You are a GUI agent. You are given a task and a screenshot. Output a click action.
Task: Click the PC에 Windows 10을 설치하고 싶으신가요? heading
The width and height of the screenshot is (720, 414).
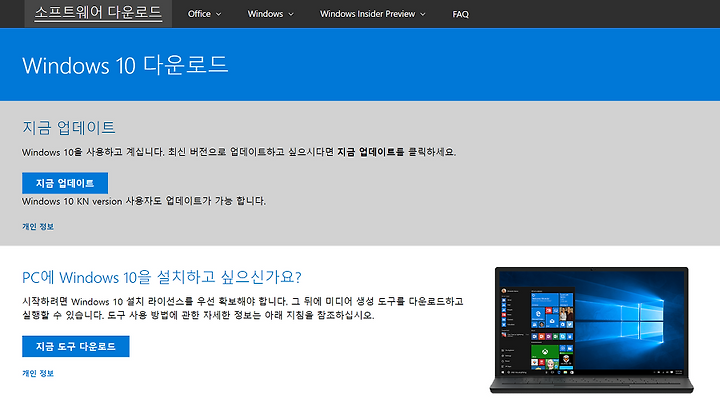[162, 277]
